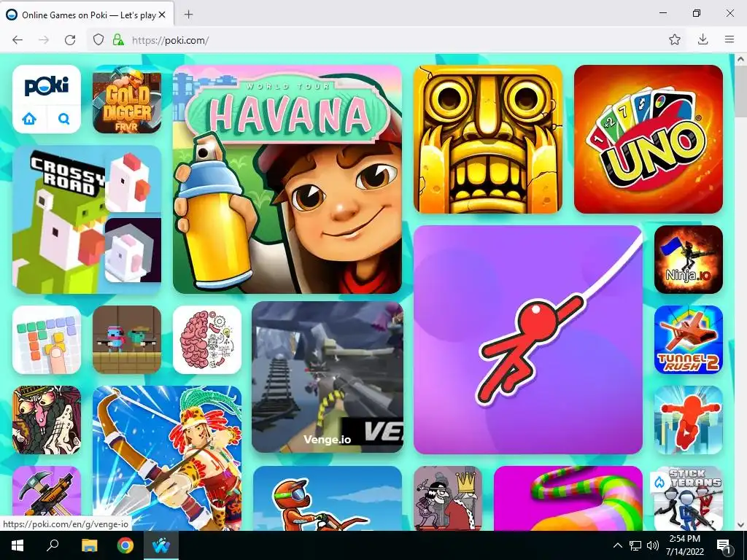
Task: Open Subway Surfers Havana game tile
Action: pyautogui.click(x=287, y=179)
